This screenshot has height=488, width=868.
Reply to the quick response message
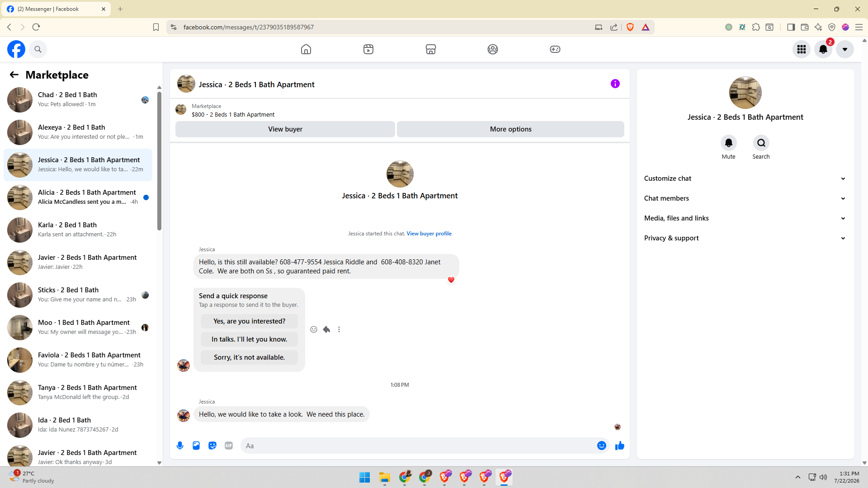326,329
